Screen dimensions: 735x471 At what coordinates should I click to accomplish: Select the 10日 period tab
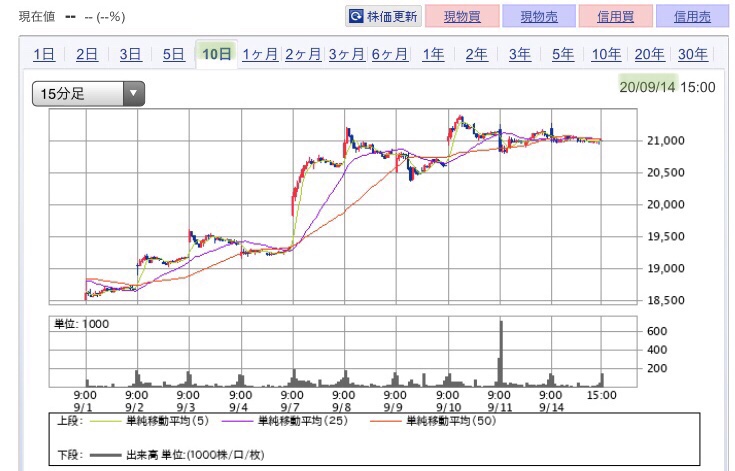[217, 54]
